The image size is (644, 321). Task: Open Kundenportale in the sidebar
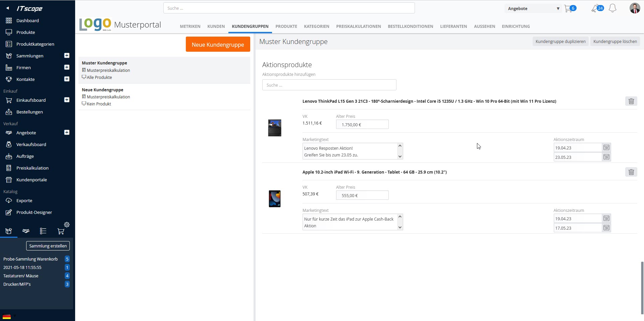[x=32, y=180]
